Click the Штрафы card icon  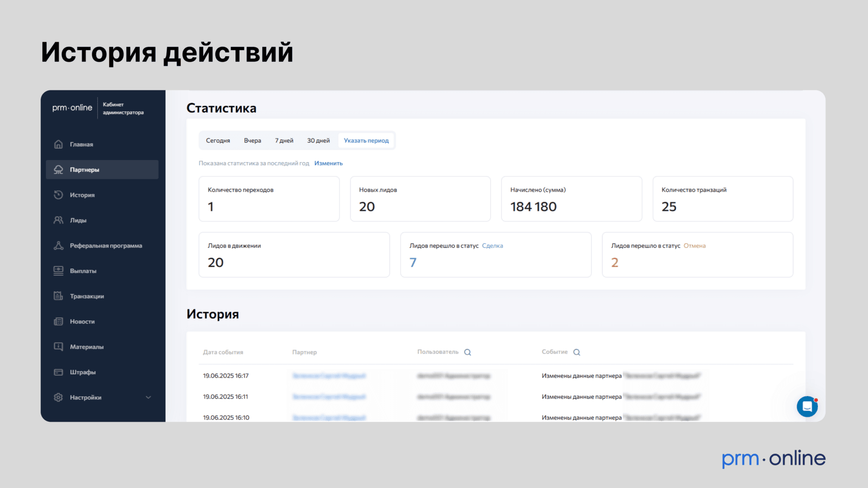pos(58,372)
